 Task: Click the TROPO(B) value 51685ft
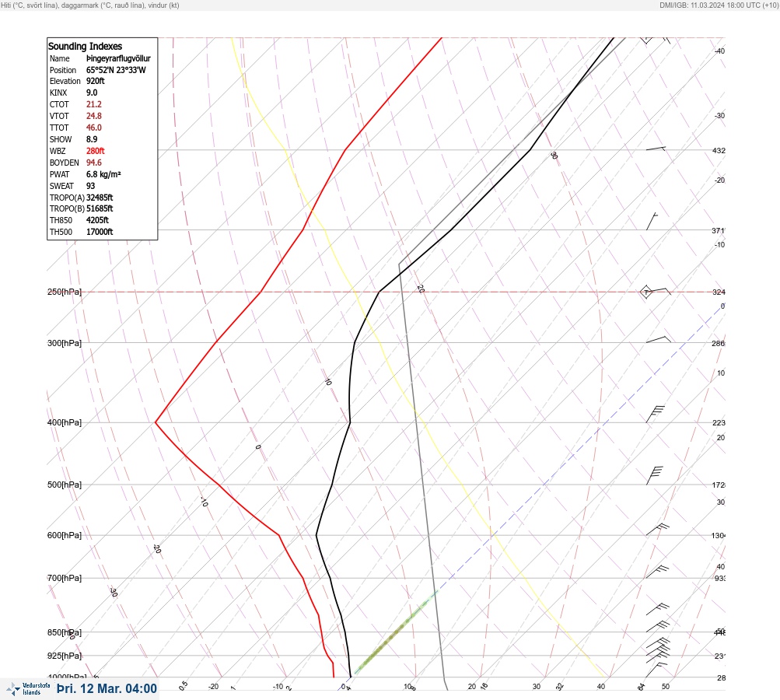(x=100, y=208)
